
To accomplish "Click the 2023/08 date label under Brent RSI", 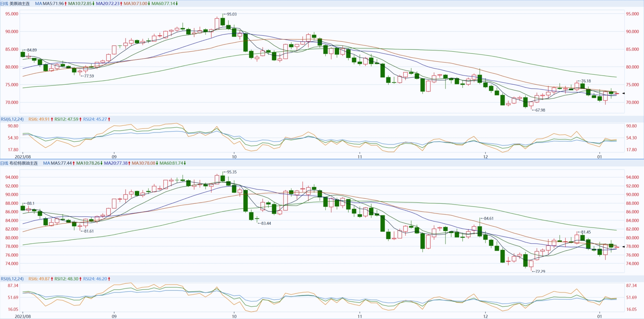I will tap(23, 317).
